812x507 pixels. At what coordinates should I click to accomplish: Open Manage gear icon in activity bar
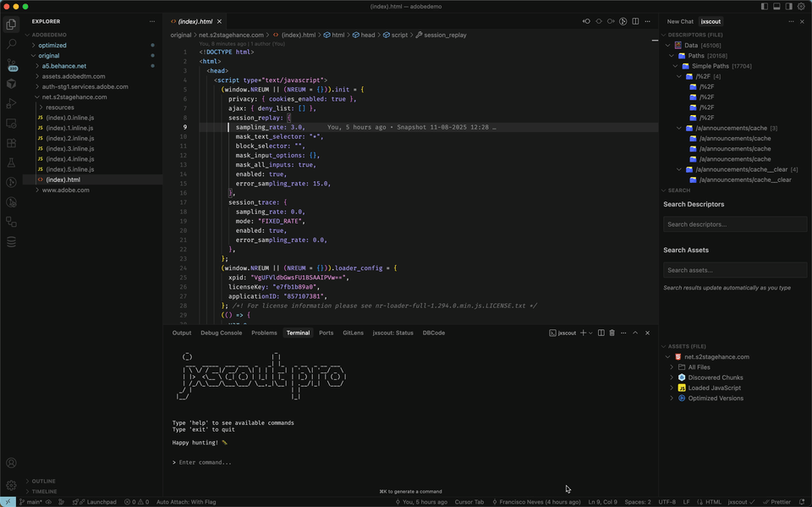[12, 485]
